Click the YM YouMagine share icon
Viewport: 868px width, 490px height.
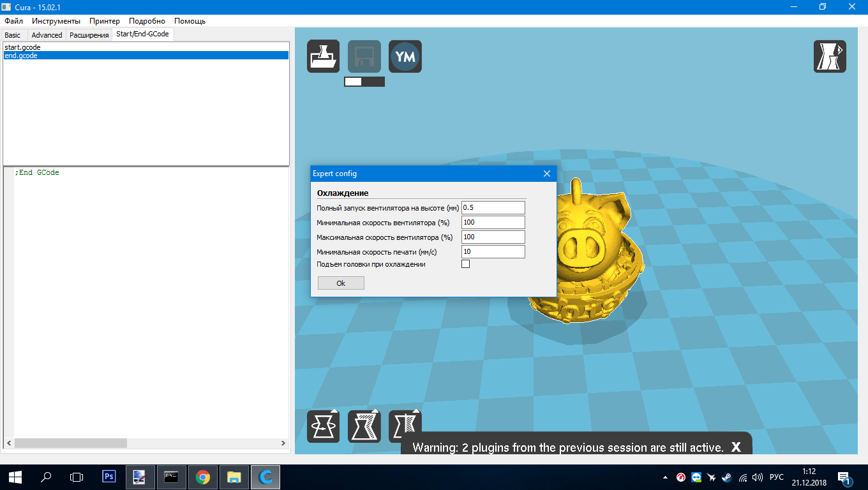click(x=405, y=56)
